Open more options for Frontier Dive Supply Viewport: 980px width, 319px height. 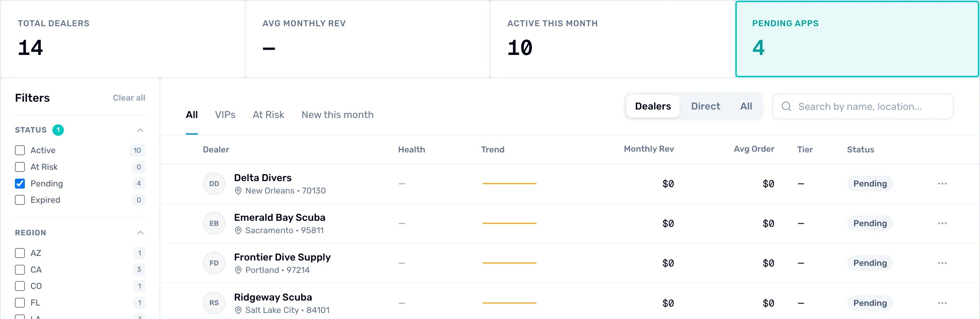pos(942,263)
